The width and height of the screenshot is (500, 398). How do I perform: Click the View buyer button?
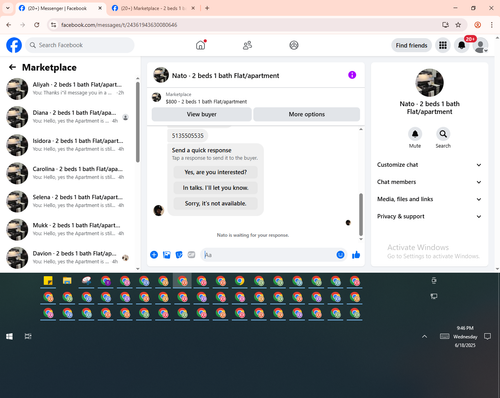202,114
